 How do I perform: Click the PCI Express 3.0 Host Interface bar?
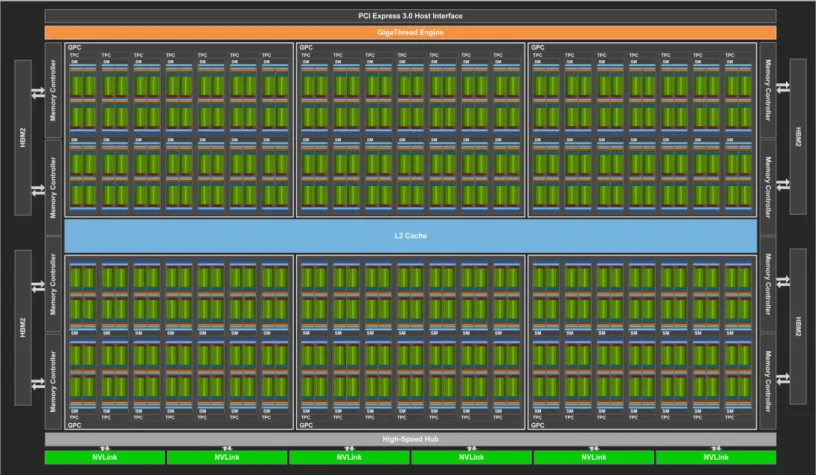[410, 16]
